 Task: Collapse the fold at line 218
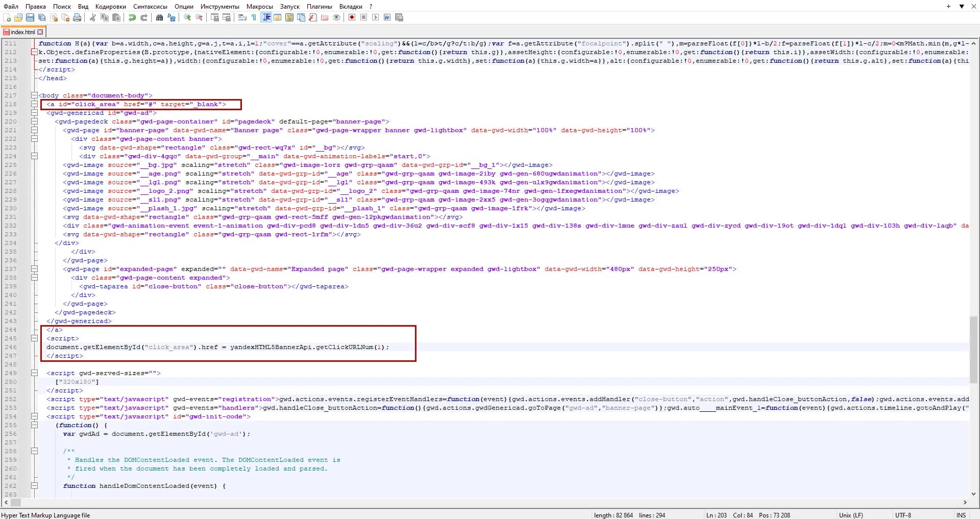point(34,104)
